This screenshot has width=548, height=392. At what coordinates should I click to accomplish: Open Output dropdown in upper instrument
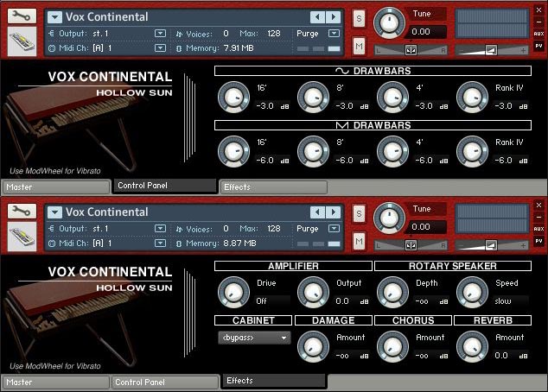pos(160,33)
